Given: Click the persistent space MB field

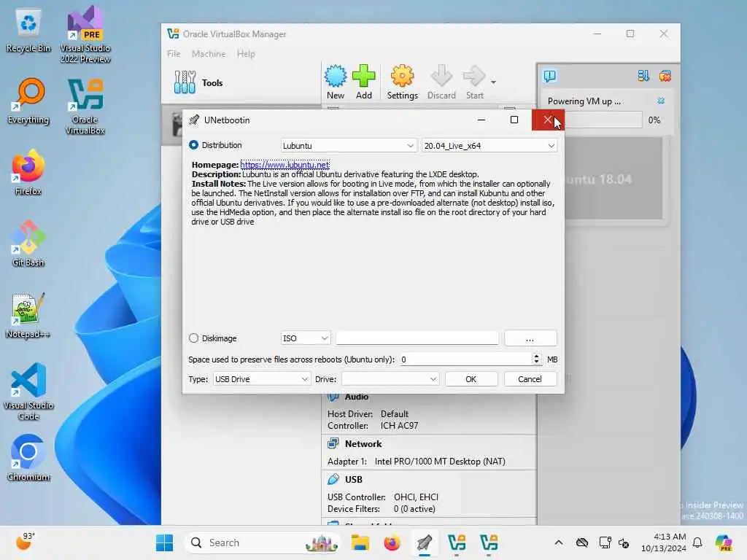Looking at the screenshot, I should (x=465, y=359).
